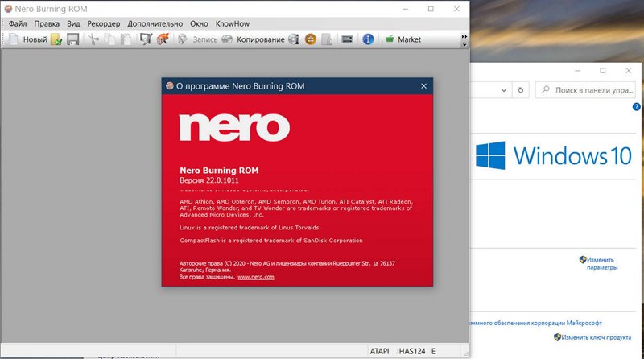This screenshot has width=644, height=359.
Task: Click the Новый (New) compilation button
Action: coord(27,39)
